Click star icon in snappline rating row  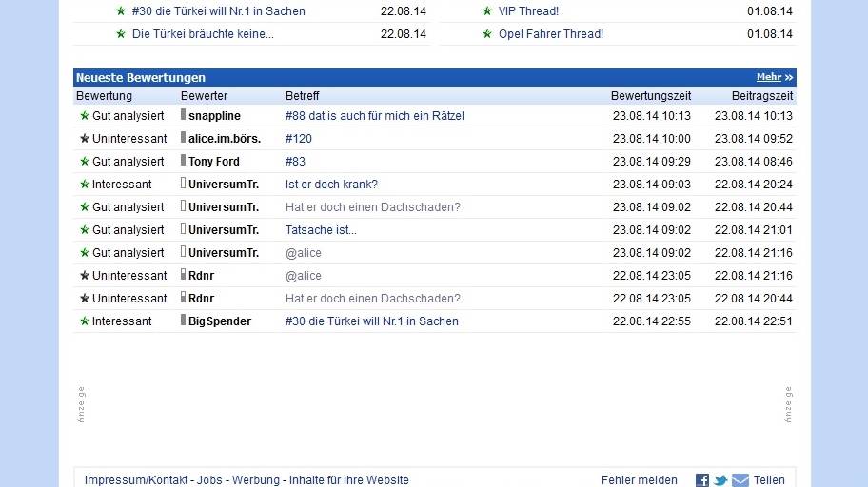pyautogui.click(x=84, y=116)
